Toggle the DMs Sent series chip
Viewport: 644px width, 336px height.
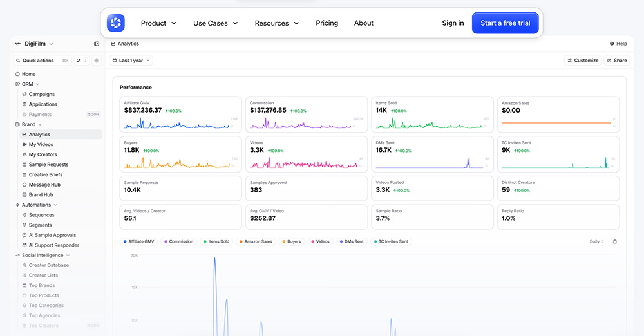click(351, 241)
